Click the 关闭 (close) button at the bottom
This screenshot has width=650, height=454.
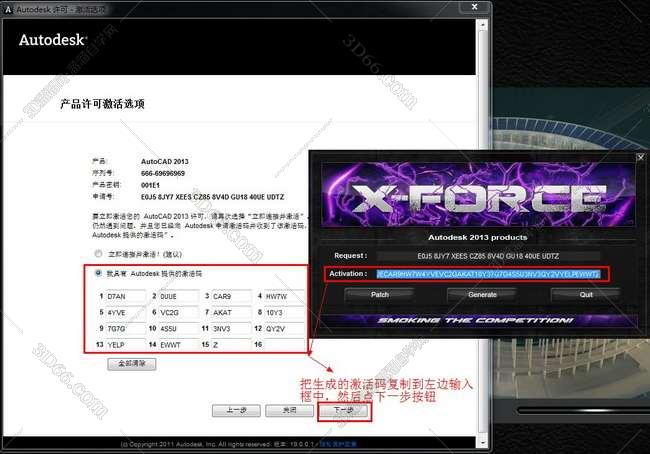point(289,410)
